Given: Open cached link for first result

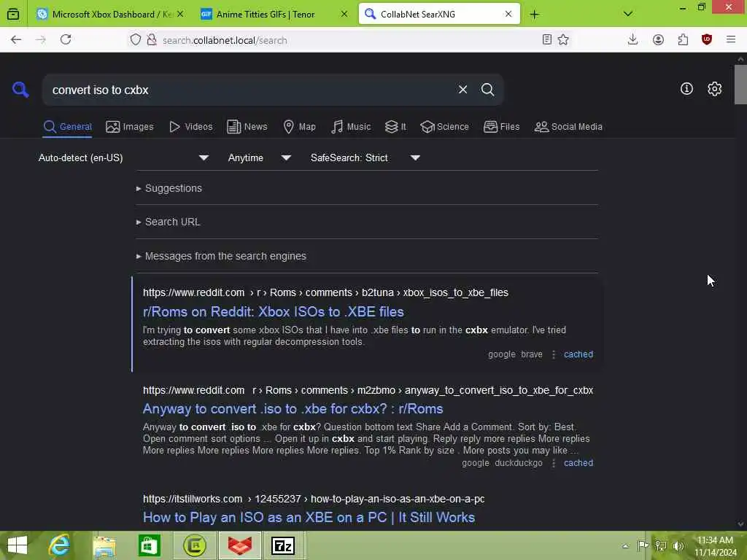Looking at the screenshot, I should coord(578,354).
